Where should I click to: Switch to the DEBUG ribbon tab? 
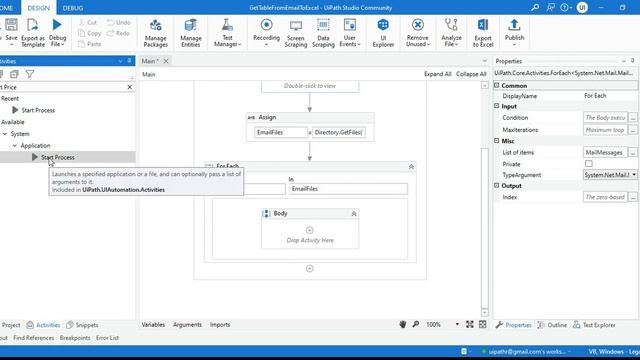click(x=73, y=8)
